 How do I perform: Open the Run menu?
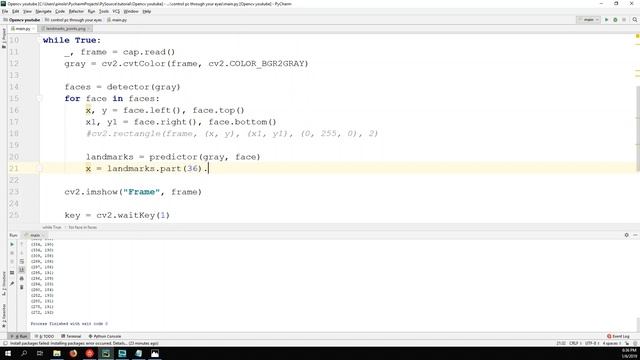click(x=91, y=11)
